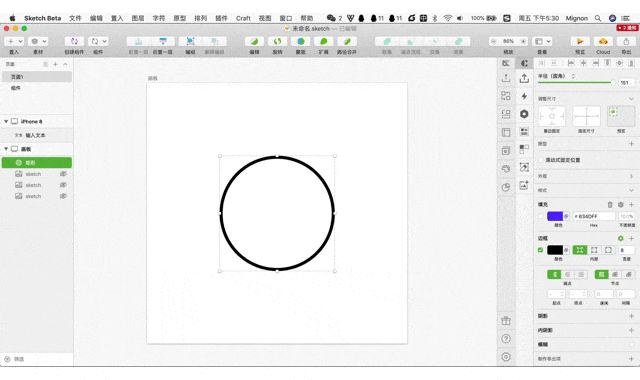640x380 pixels.
Task: Add a new shadow with plus button
Action: (631, 316)
